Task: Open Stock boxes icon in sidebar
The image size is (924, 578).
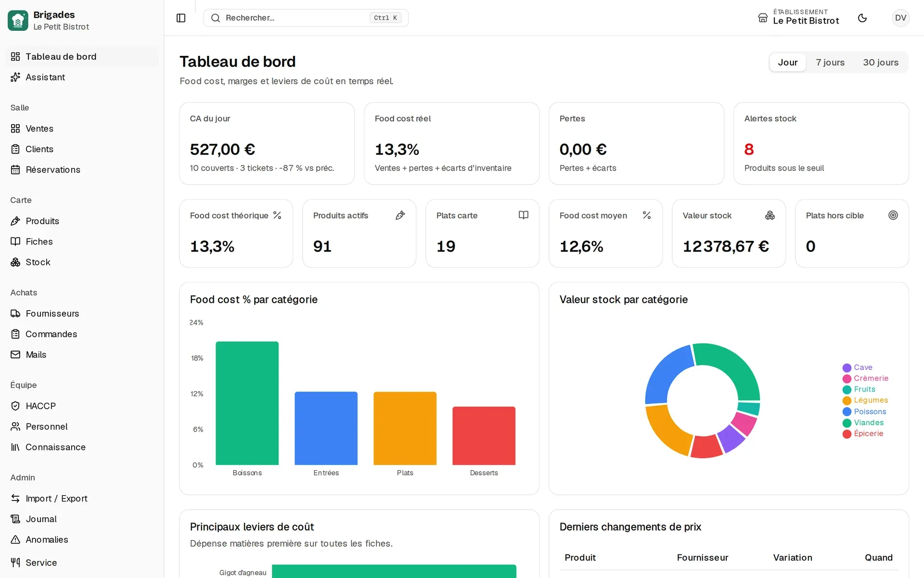Action: 15,262
